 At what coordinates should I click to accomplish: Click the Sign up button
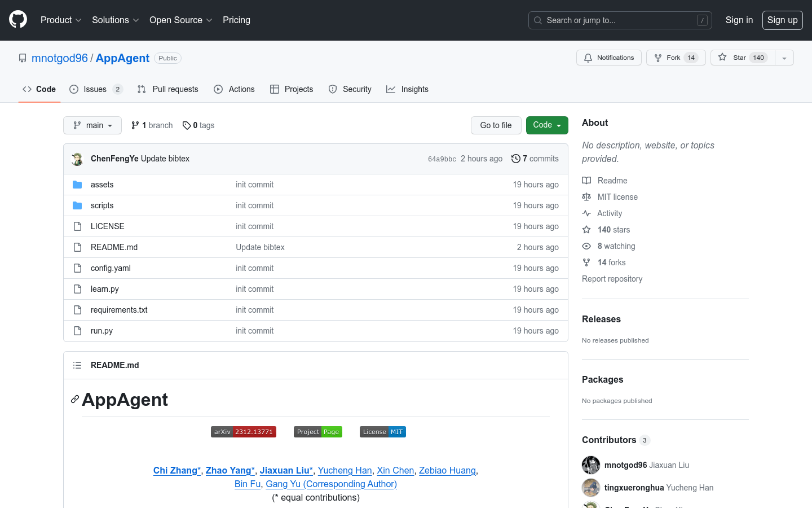pyautogui.click(x=783, y=20)
